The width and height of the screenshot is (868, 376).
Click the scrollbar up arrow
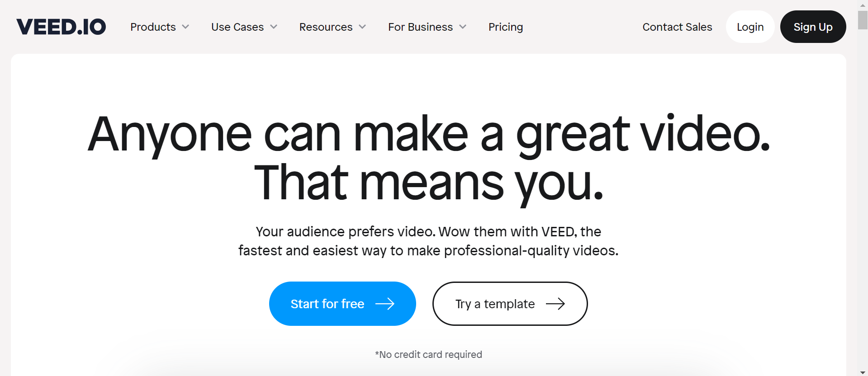(863, 5)
